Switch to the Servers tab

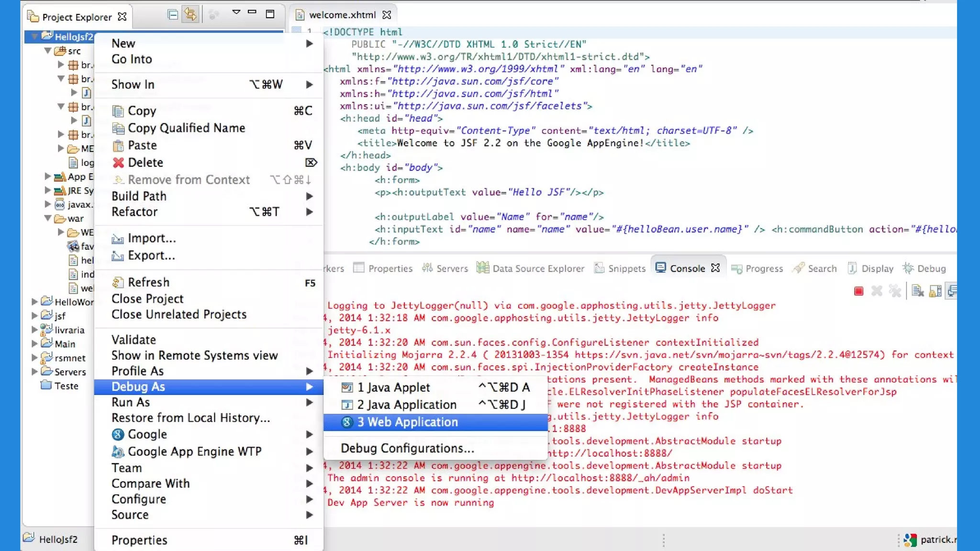point(445,268)
